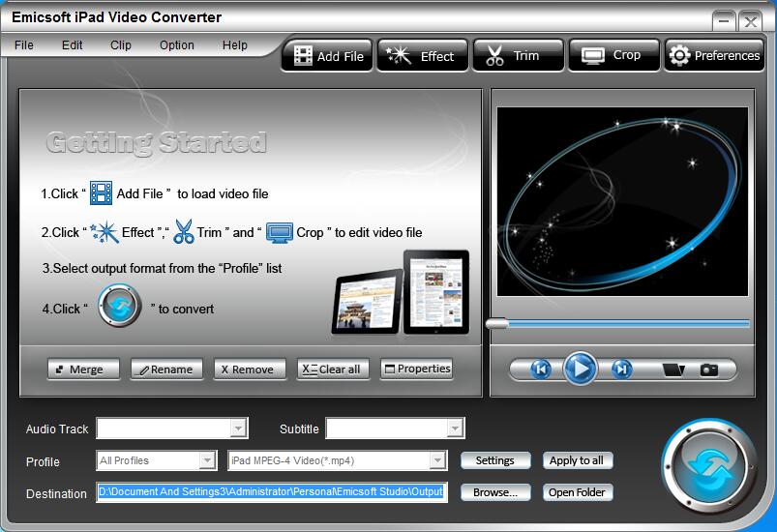Minimize the converter window

coord(724,21)
